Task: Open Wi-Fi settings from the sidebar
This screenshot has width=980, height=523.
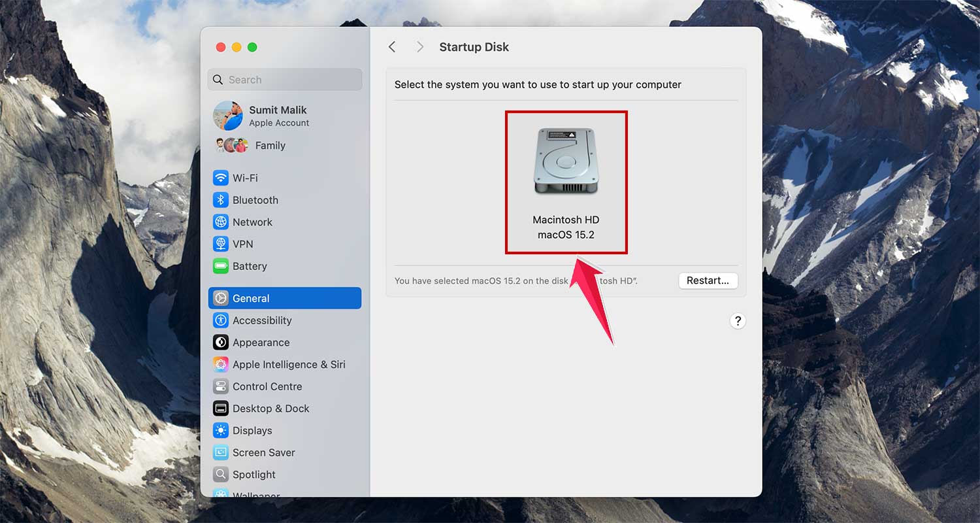Action: (x=244, y=178)
